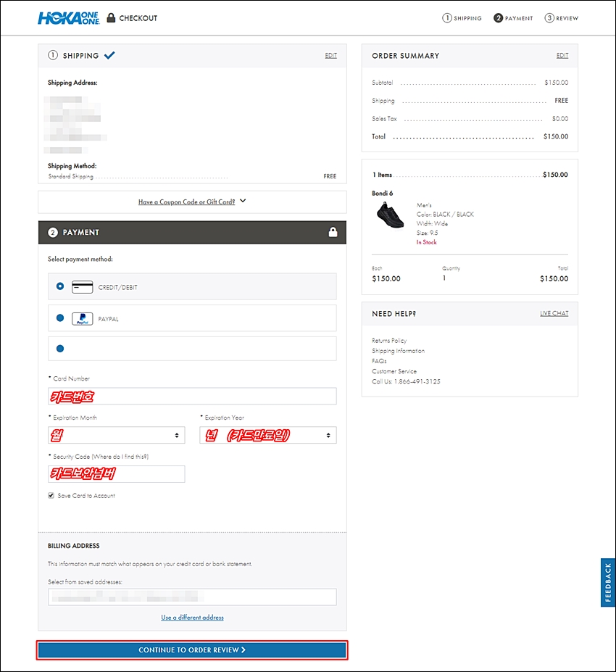Open FAQs link

(379, 361)
